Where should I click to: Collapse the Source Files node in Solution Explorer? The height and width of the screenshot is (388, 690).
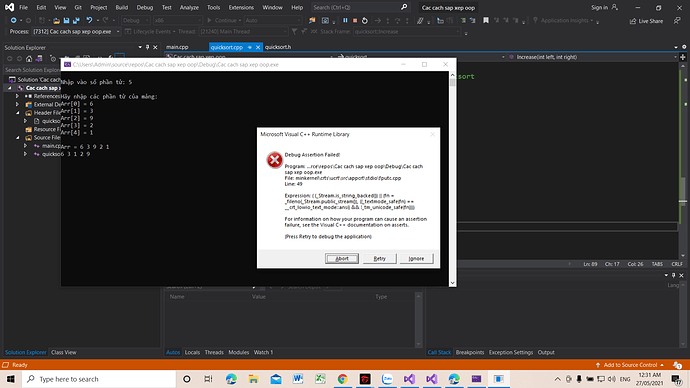click(x=18, y=138)
